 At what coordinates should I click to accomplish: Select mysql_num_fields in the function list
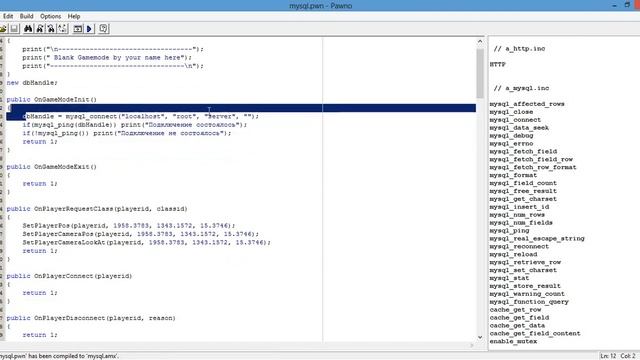point(521,223)
